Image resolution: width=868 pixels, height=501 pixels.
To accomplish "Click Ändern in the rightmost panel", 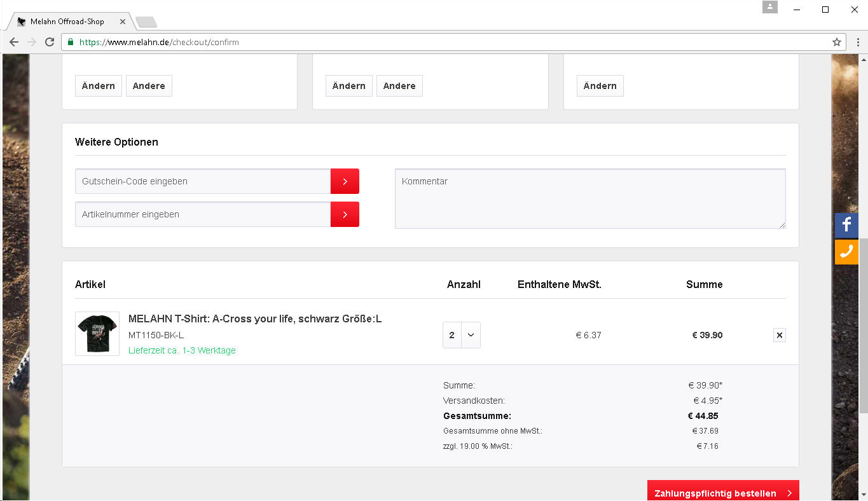I will click(x=600, y=86).
